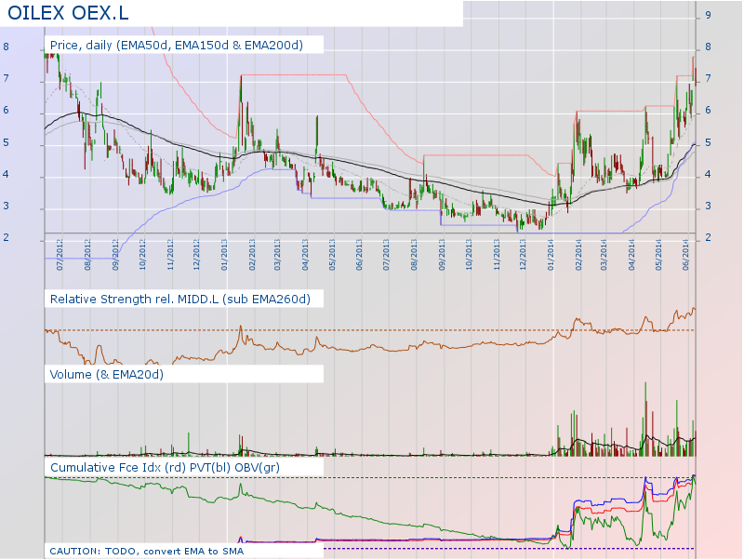Select the "3" value on the left price axis
Image resolution: width=744 pixels, height=560 pixels.
(7, 206)
